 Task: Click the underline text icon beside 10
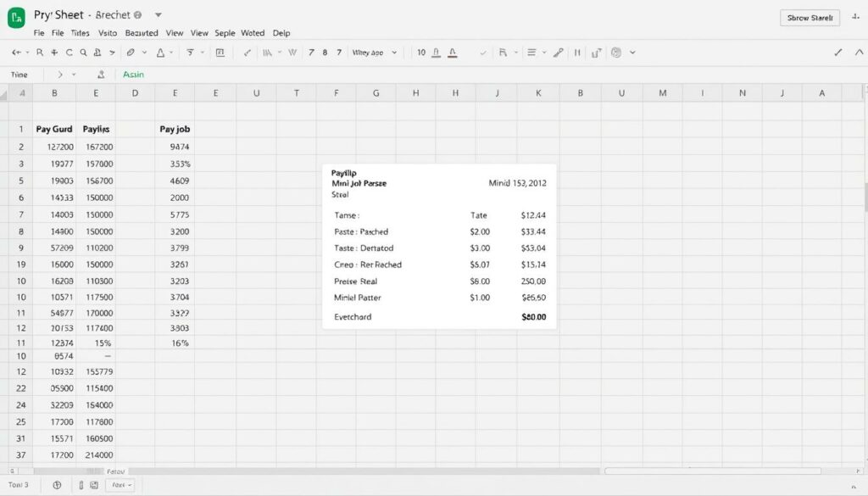[x=437, y=53]
